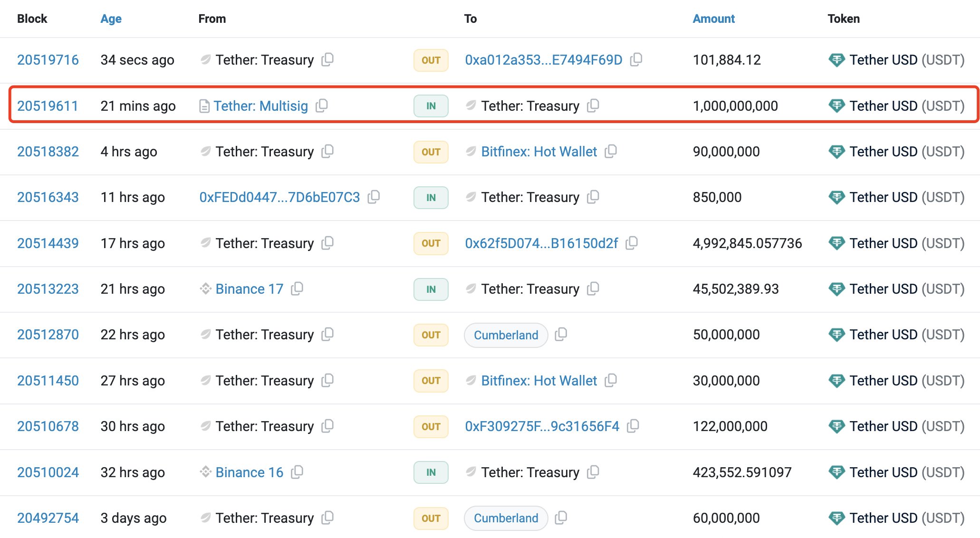This screenshot has height=538, width=980.
Task: Copy Tether: Treasury To address in block 20510024 row
Action: (593, 472)
